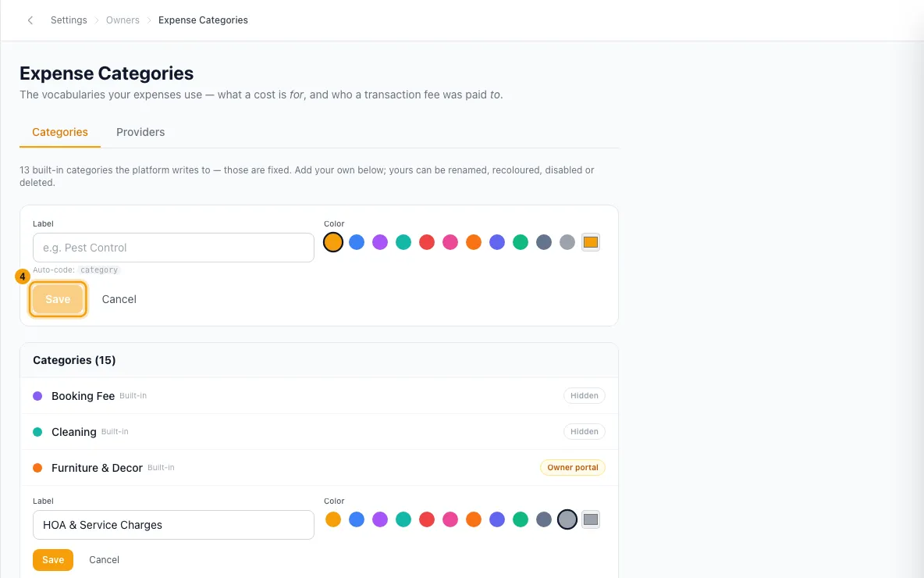The height and width of the screenshot is (578, 924).
Task: Click the Furniture & Decor category row
Action: (x=319, y=468)
